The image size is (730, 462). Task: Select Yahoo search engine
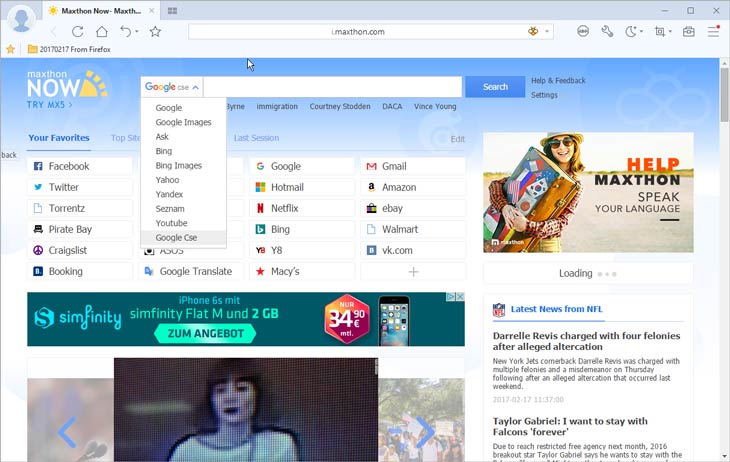click(167, 180)
